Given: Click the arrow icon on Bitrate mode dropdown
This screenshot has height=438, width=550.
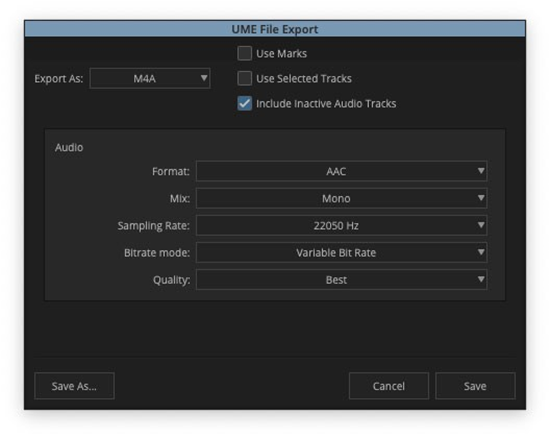Looking at the screenshot, I should (x=481, y=252).
